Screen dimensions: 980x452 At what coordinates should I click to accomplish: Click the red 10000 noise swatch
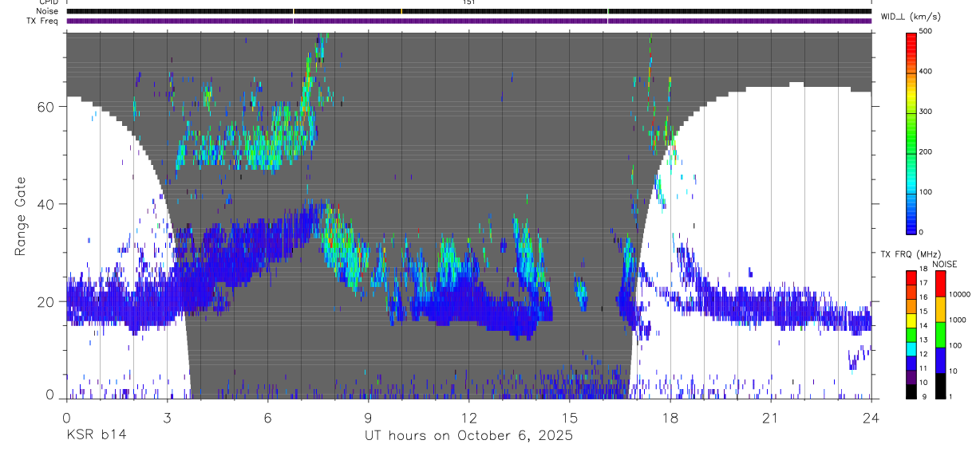click(x=940, y=284)
